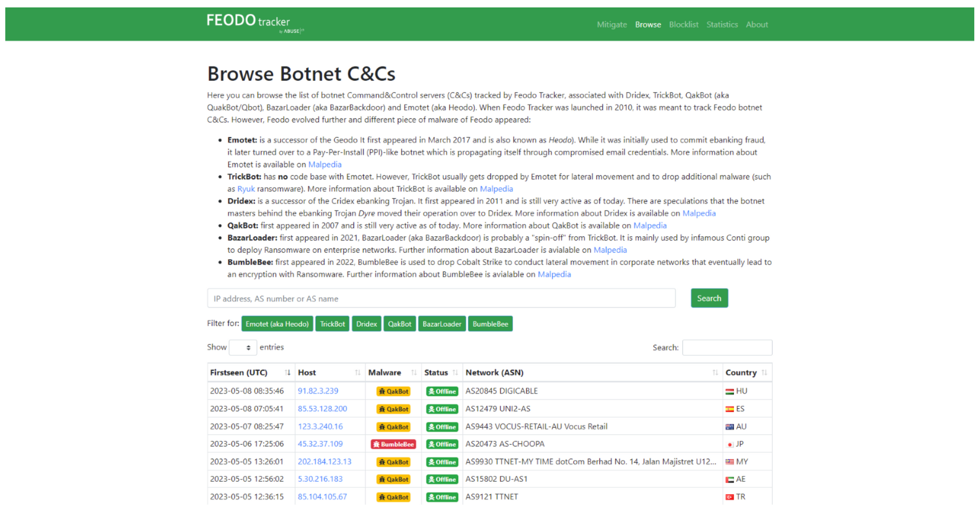Viewport: 980px width, 520px height.
Task: Open Malpedia link for BazarLoader
Action: [610, 250]
